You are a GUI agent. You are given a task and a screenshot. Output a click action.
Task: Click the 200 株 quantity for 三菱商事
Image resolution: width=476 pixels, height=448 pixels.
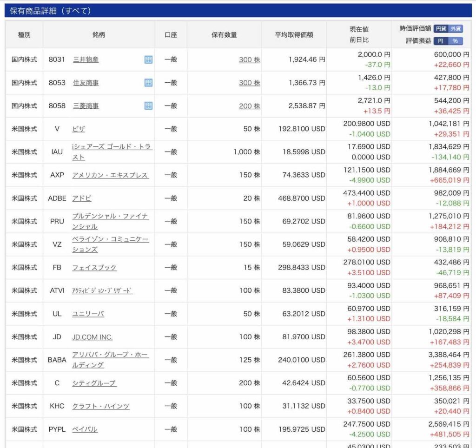[250, 106]
